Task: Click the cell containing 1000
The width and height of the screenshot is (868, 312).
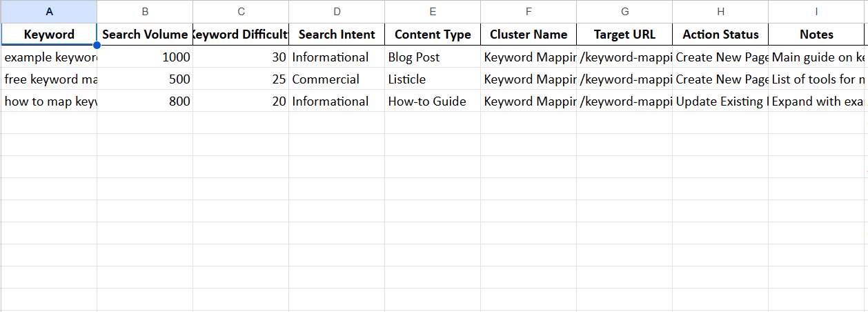Action: point(145,57)
